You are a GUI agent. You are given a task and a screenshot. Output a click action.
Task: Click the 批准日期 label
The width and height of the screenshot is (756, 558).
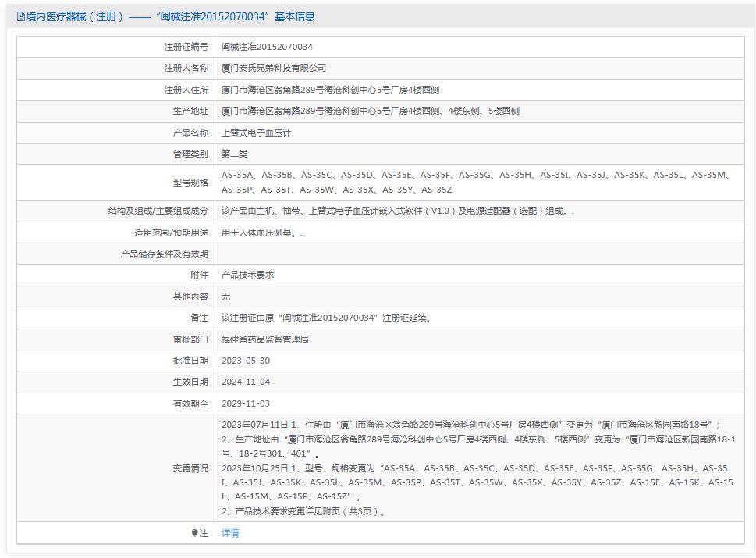(190, 361)
